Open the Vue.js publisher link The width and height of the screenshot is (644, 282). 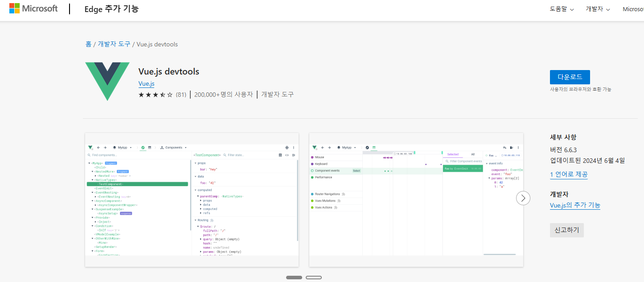tap(146, 83)
